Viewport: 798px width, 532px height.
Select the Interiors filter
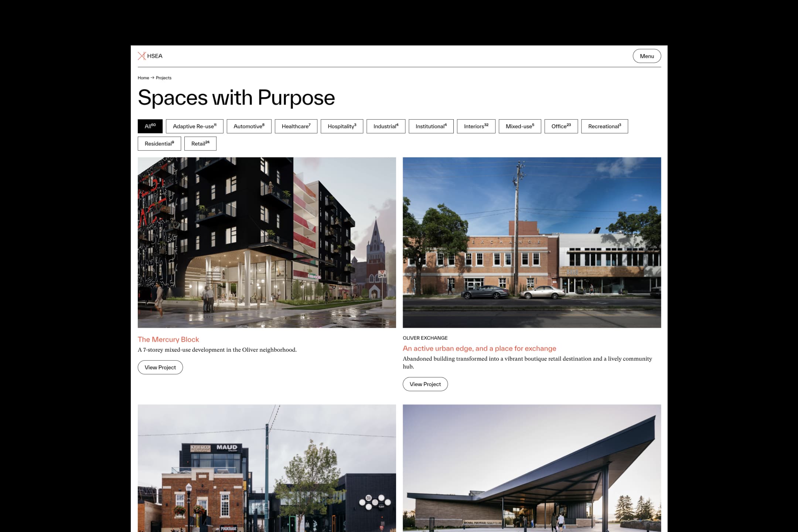[476, 126]
